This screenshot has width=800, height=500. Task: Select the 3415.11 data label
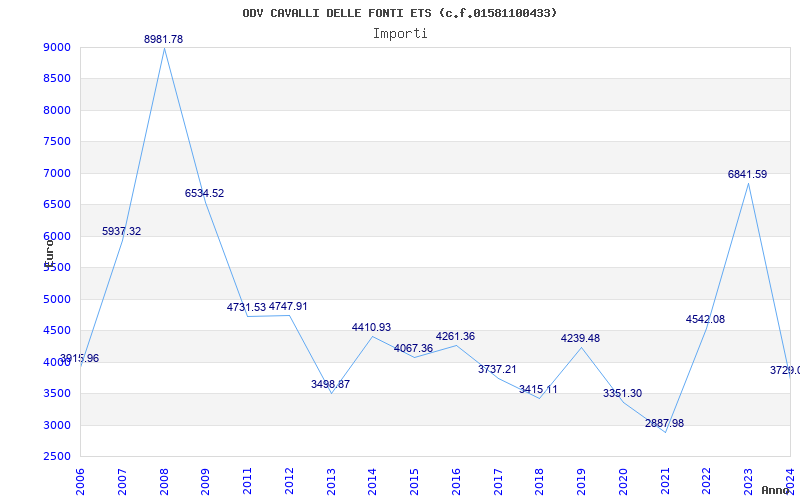(x=538, y=389)
